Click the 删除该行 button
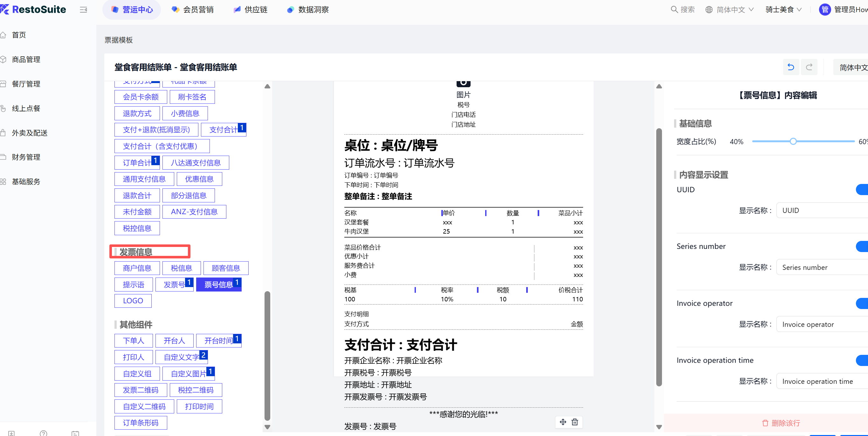The width and height of the screenshot is (868, 436). tap(781, 423)
